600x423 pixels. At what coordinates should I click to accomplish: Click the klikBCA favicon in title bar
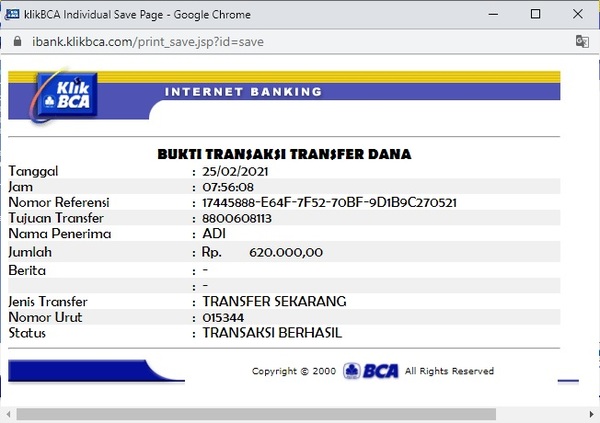click(12, 14)
